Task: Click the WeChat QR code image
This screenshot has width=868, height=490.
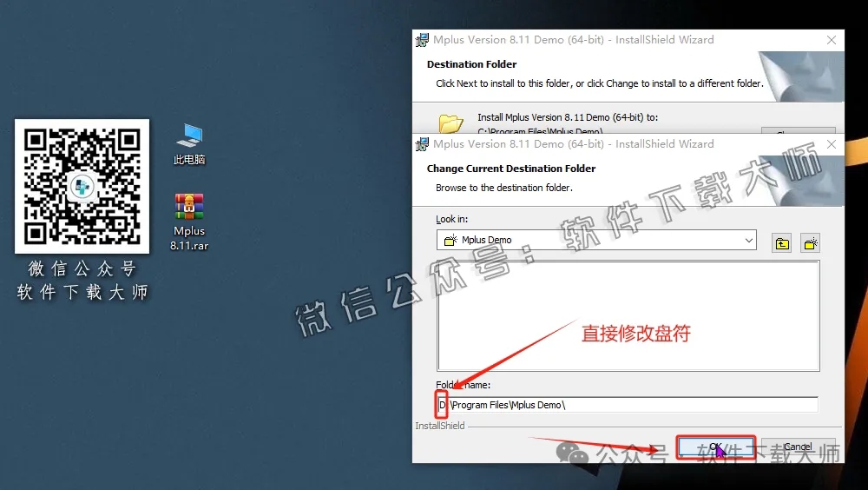Action: click(82, 186)
